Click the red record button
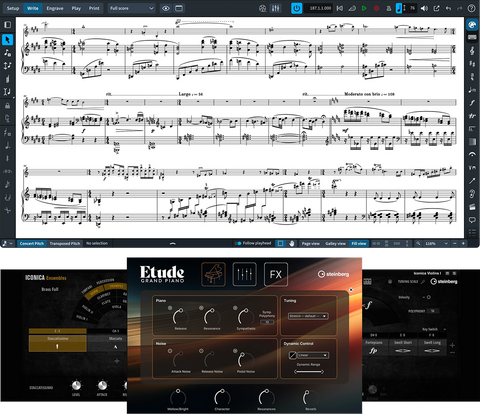 [x=377, y=8]
